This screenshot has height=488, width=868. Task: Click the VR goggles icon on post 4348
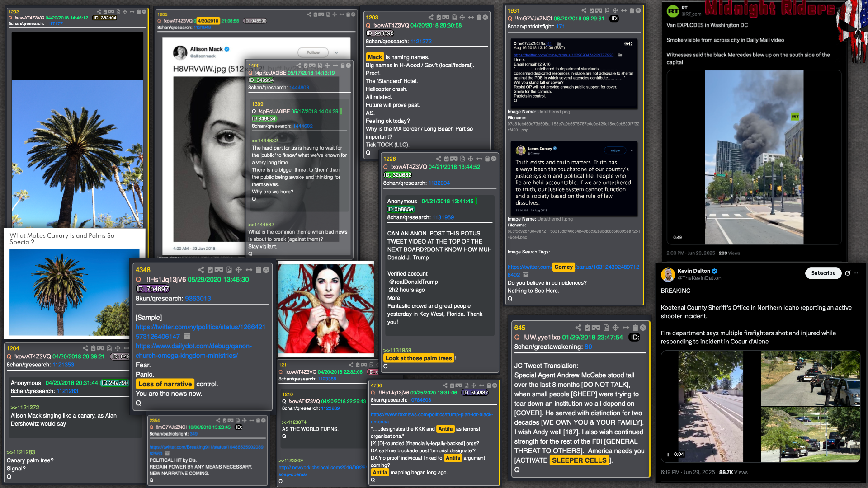(x=219, y=270)
